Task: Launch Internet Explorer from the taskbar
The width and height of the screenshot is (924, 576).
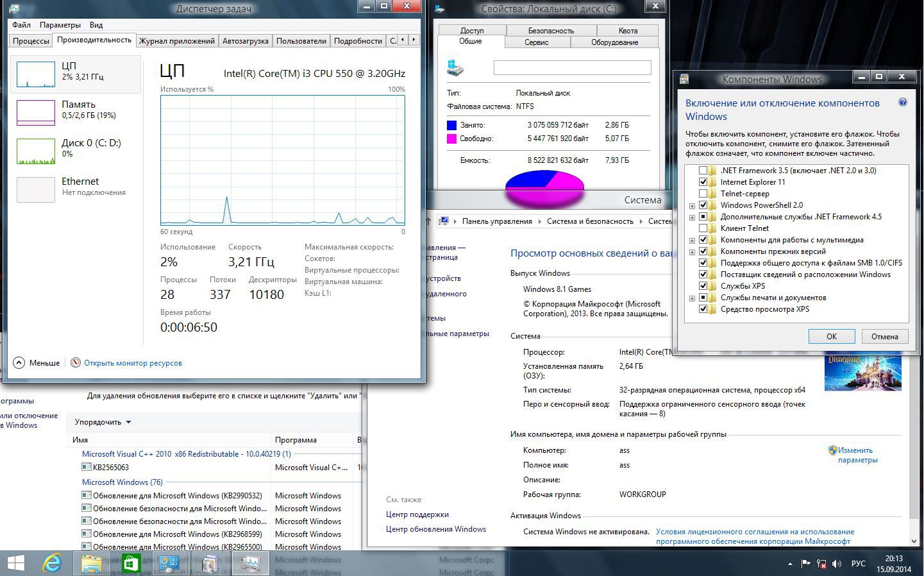Action: tap(52, 563)
